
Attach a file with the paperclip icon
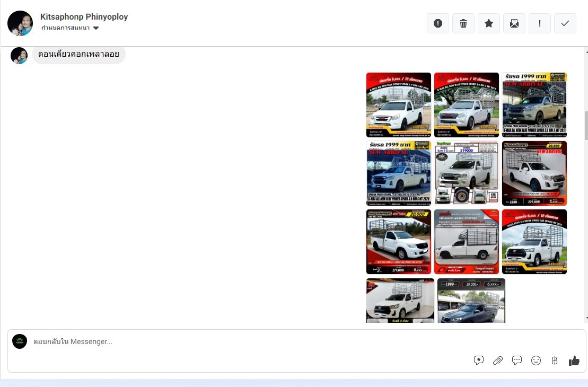click(x=498, y=360)
